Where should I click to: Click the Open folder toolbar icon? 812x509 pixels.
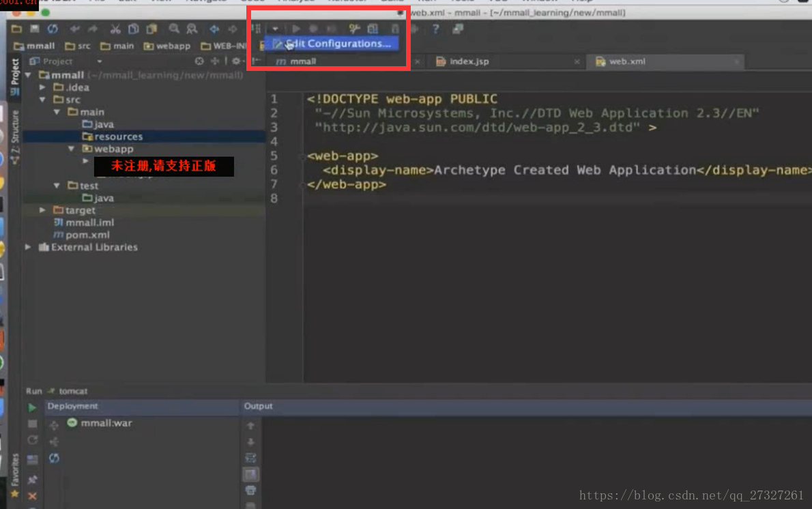point(16,29)
